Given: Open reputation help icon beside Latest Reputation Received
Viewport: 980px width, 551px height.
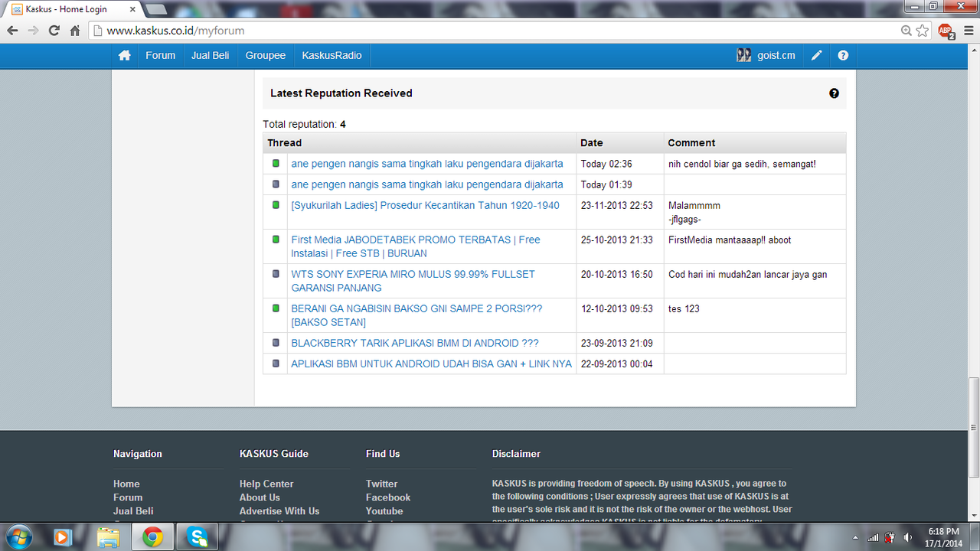Looking at the screenshot, I should coord(834,93).
